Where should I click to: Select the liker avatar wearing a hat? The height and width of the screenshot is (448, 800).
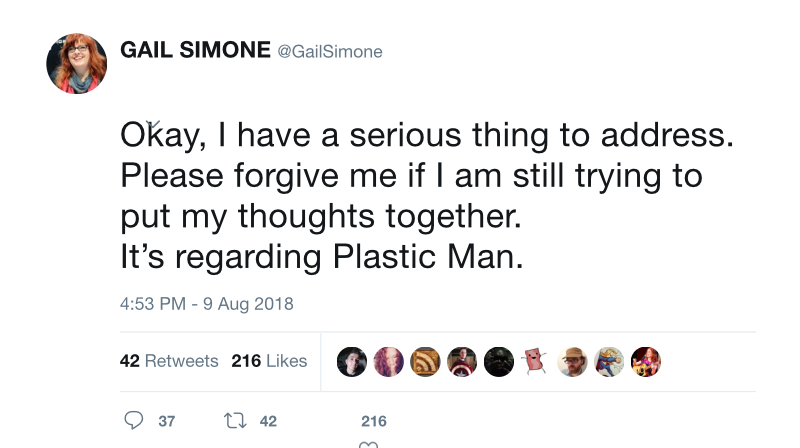pos(572,362)
